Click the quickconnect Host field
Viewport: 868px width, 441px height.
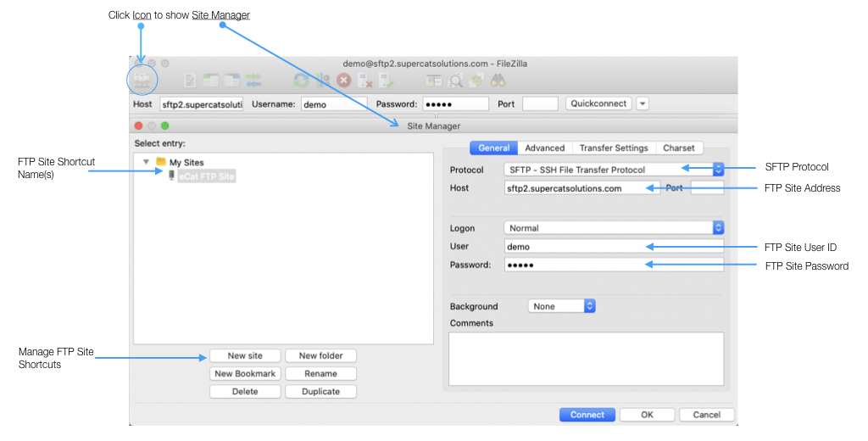point(202,104)
